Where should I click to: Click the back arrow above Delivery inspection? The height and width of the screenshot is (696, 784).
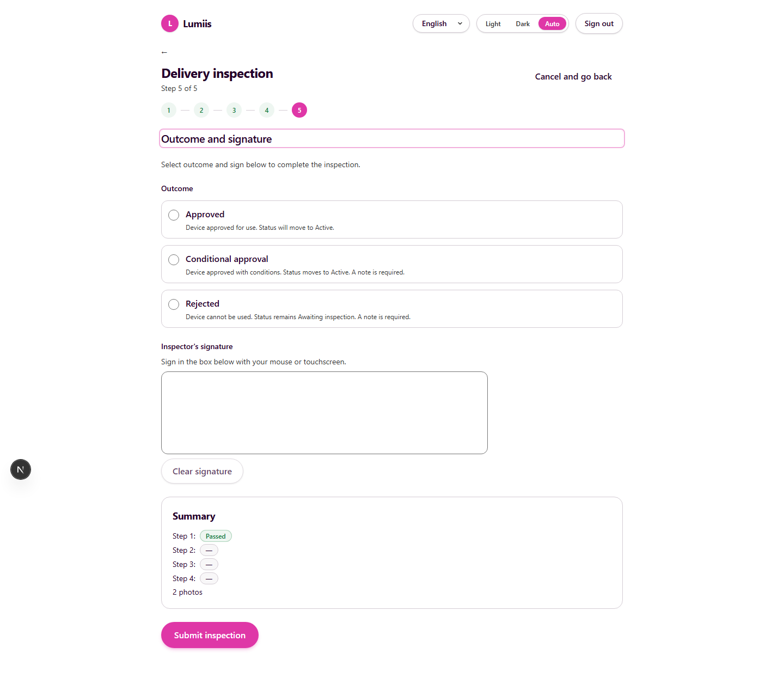(164, 52)
